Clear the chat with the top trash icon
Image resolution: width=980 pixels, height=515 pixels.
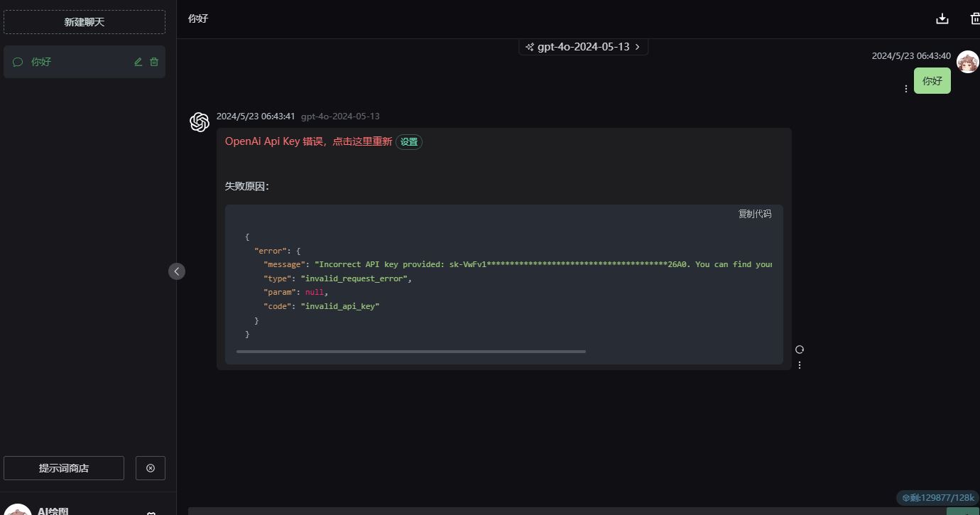click(x=975, y=18)
